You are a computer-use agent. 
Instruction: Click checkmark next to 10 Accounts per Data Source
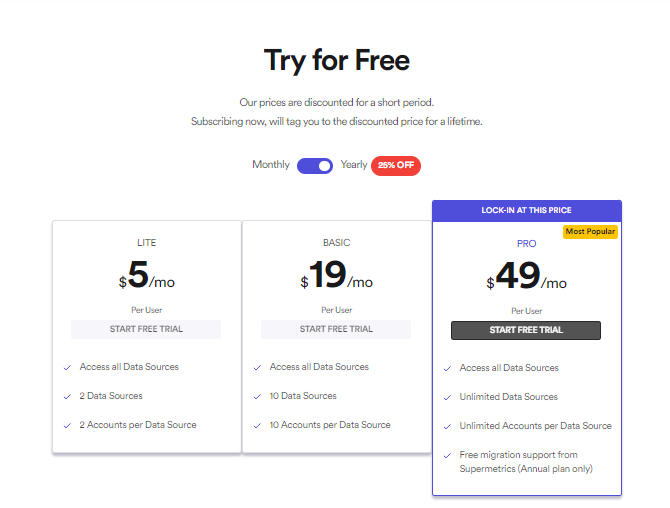257,426
